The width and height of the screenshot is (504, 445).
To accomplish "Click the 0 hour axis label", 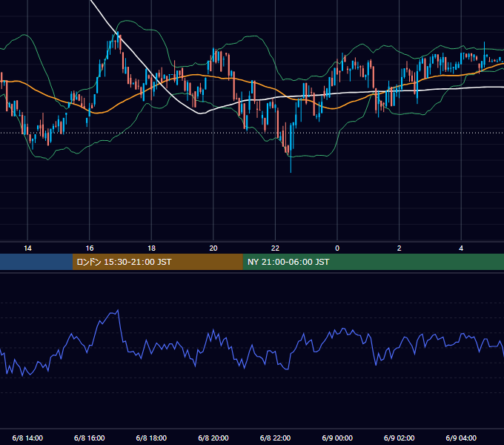I will [337, 248].
